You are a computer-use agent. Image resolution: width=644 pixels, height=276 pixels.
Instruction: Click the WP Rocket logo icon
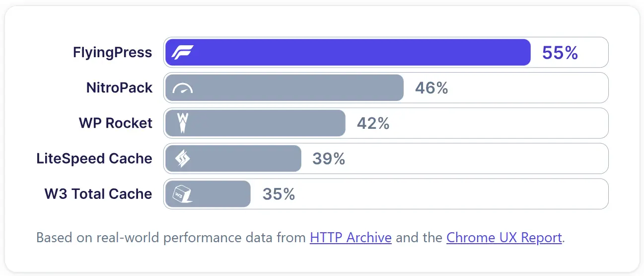183,123
